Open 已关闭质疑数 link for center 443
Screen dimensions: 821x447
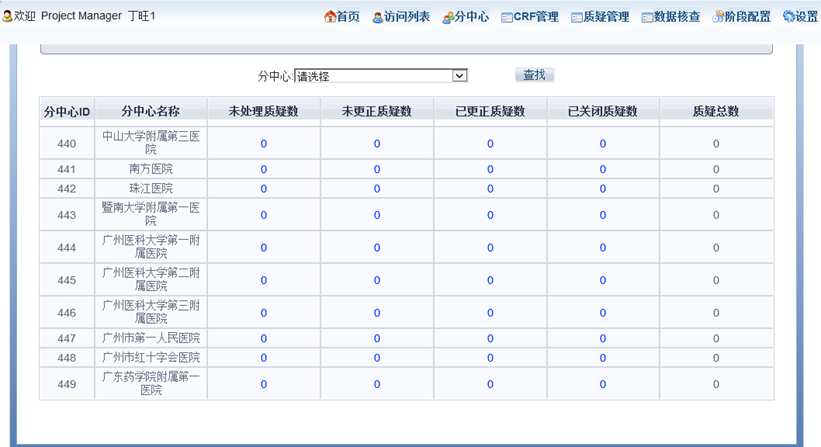(603, 215)
